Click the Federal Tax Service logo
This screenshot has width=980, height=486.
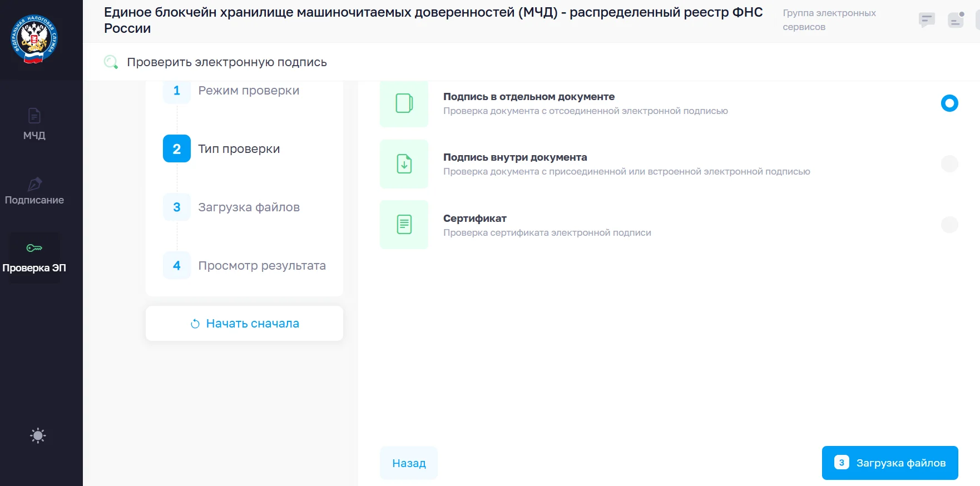34,39
